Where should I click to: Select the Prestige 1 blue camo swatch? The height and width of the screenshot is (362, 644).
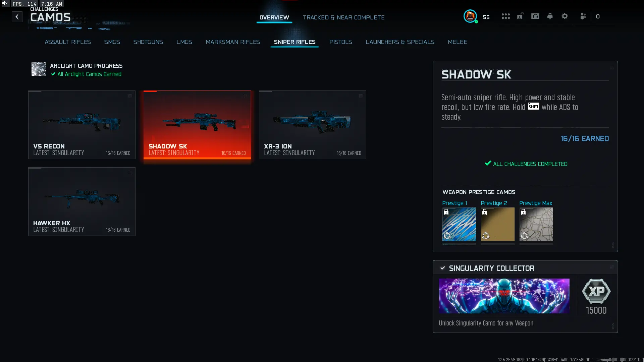[x=459, y=224]
